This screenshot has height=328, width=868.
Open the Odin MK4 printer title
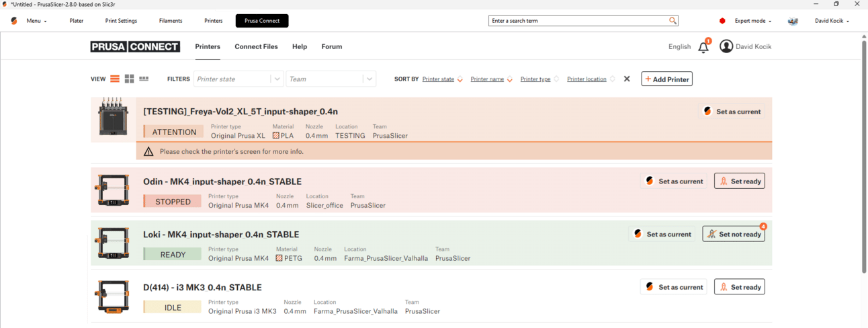pos(222,181)
